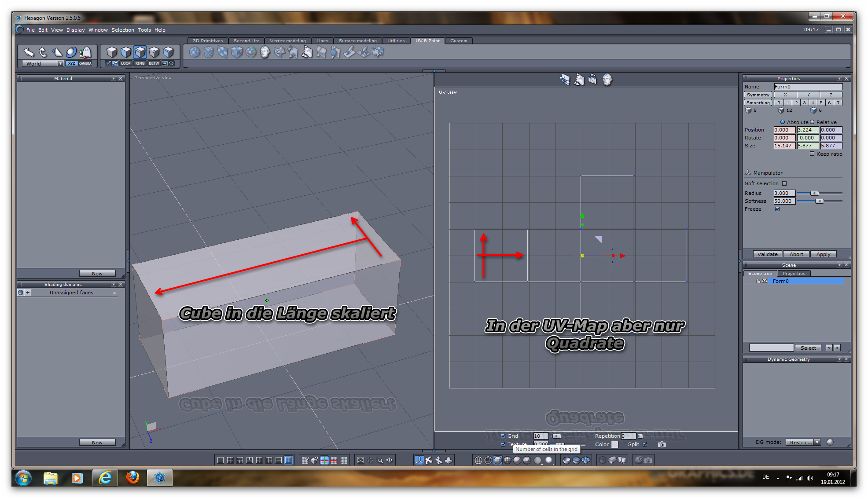Viewport: 868px width, 498px height.
Task: Click the camera snapshot icon in UV view
Action: point(662,444)
